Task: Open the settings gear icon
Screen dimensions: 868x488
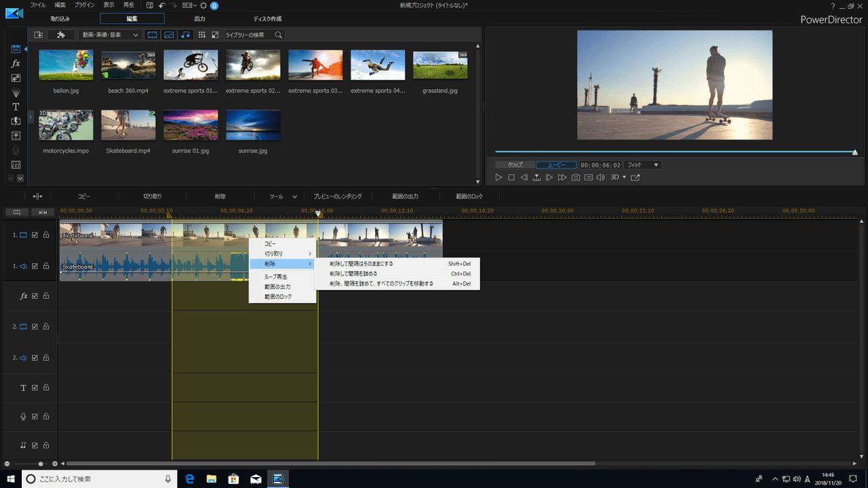Action: pos(203,5)
